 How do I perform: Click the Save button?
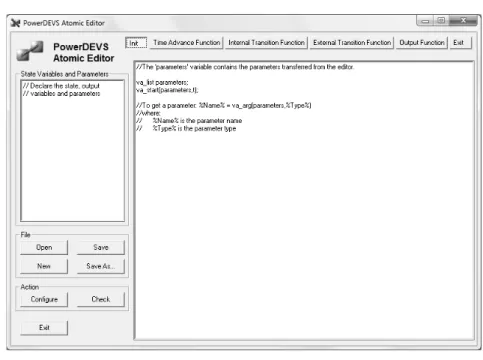tap(101, 247)
